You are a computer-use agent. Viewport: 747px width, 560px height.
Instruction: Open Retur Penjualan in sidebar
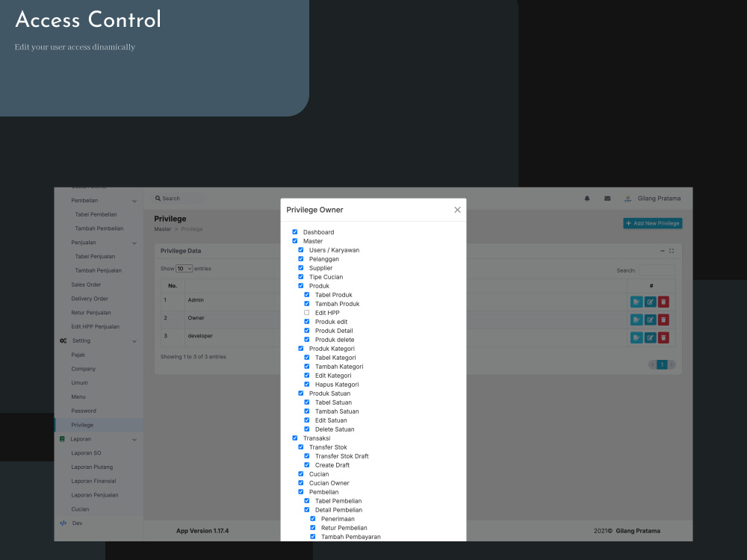click(x=91, y=313)
